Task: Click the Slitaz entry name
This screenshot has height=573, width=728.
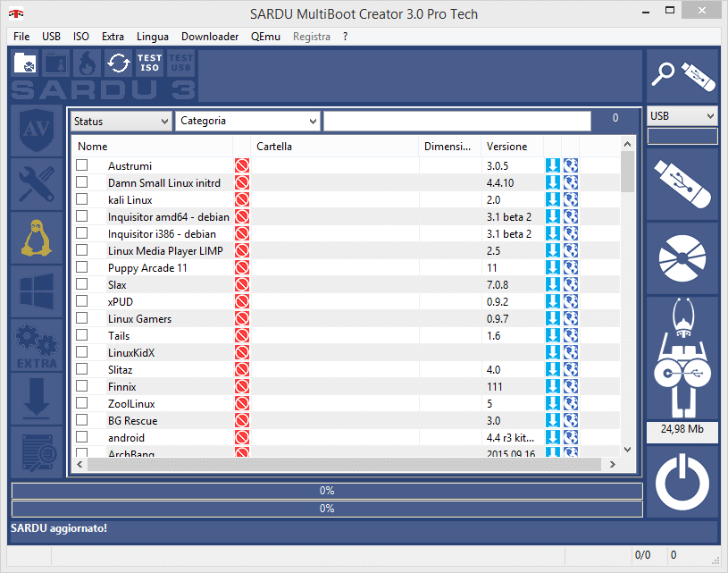Action: pos(121,370)
